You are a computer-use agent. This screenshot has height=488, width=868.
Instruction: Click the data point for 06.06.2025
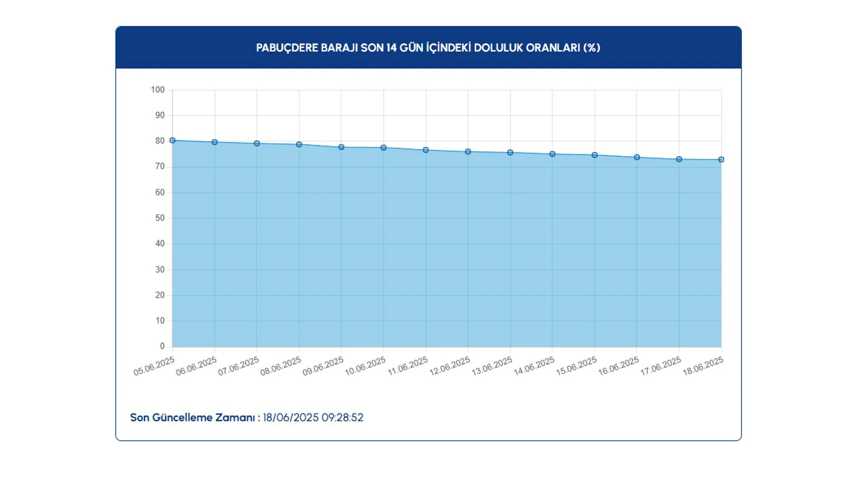(215, 142)
